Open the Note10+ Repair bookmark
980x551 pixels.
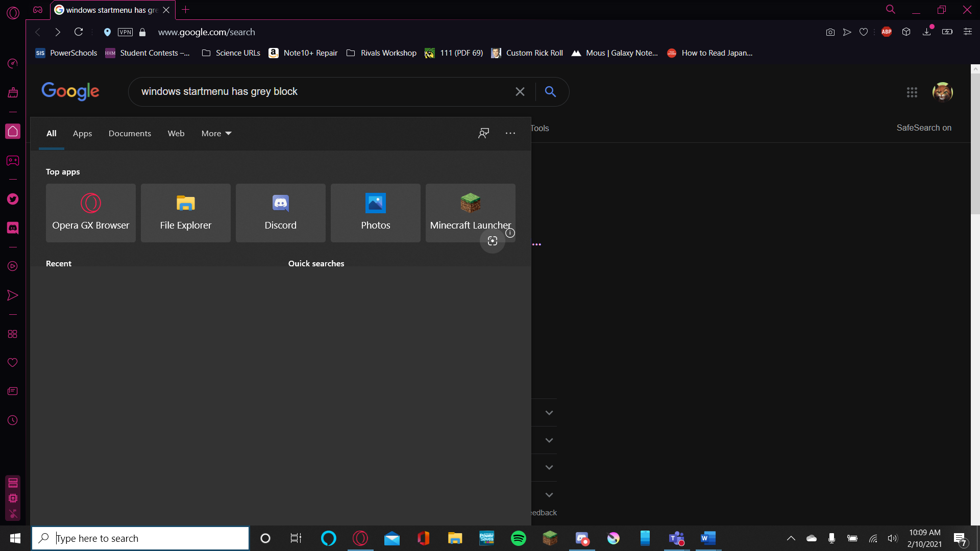303,53
